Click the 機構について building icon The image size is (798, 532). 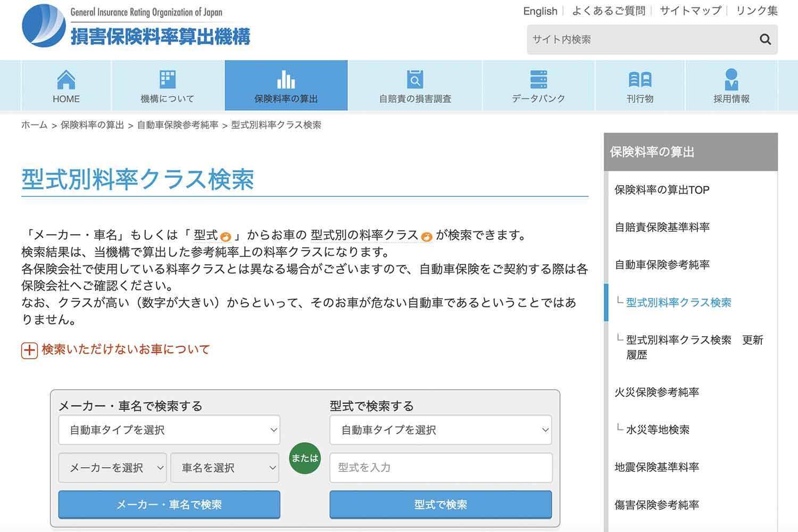(168, 79)
